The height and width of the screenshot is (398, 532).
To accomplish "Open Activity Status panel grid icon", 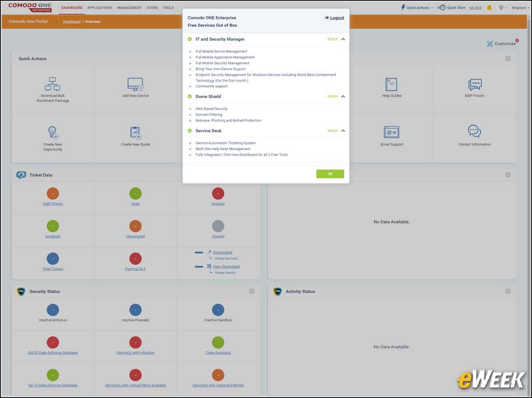I will pos(508,291).
